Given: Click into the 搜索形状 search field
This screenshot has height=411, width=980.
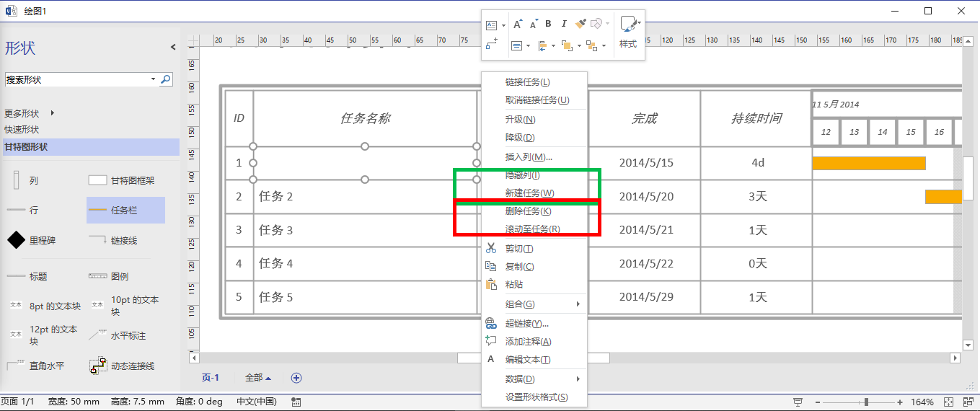Looking at the screenshot, I should point(77,79).
